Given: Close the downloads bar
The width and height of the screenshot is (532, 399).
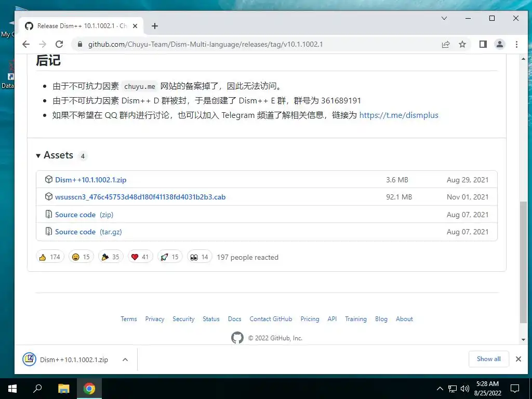Looking at the screenshot, I should [x=518, y=359].
